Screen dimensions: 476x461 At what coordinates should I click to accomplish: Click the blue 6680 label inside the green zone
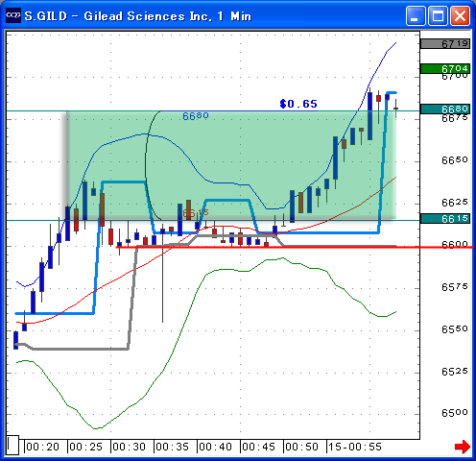196,116
